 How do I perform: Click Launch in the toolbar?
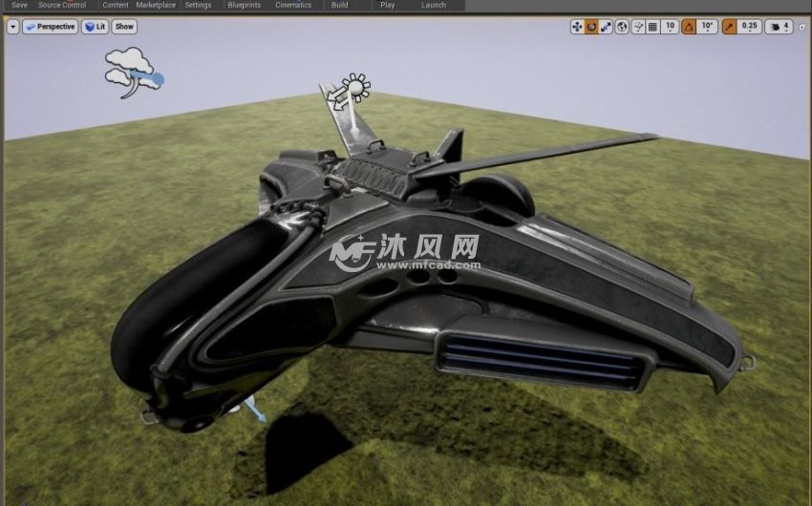click(x=434, y=5)
